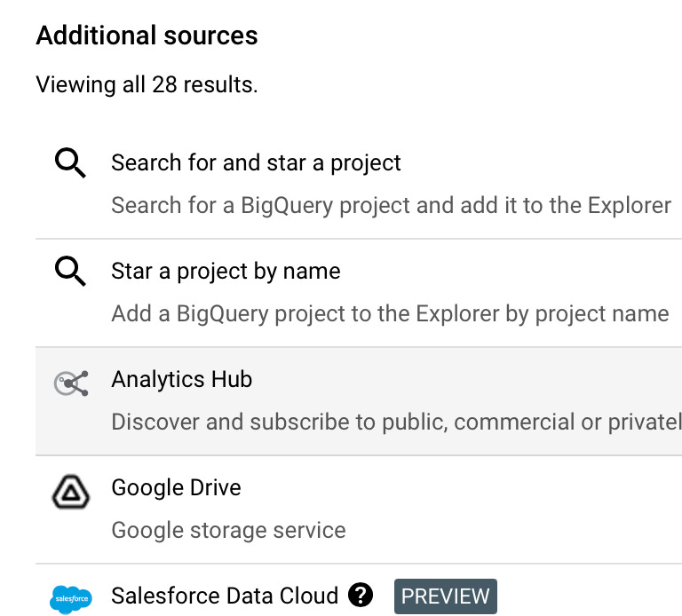Click the Google Drive triangle icon
Image resolution: width=682 pixels, height=616 pixels.
[70, 492]
